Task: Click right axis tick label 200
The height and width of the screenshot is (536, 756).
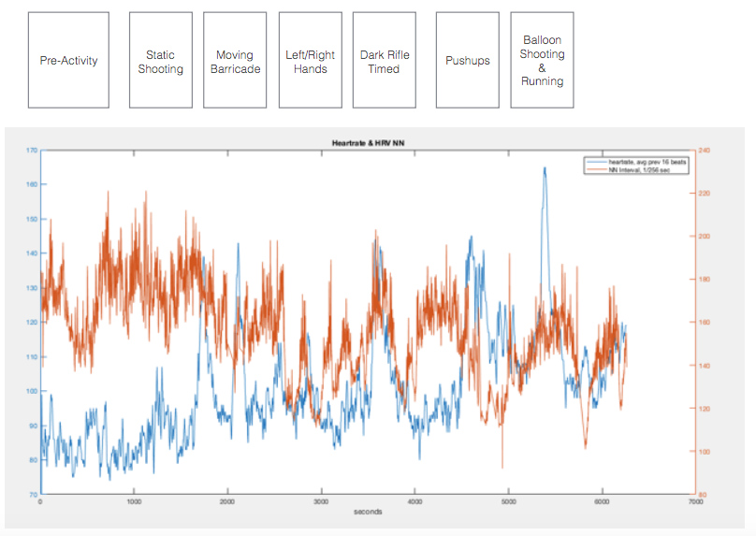Action: click(x=705, y=236)
